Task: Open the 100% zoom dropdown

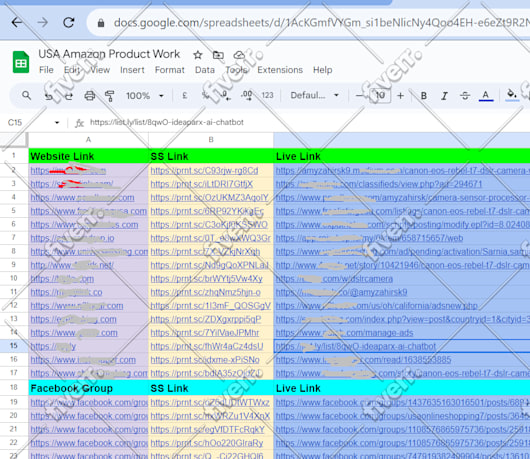Action: [145, 96]
